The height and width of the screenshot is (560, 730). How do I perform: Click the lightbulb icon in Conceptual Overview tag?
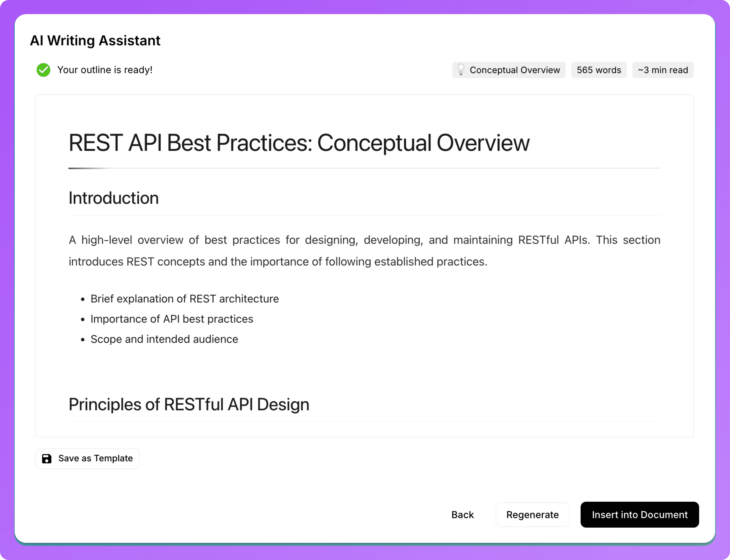tap(461, 70)
